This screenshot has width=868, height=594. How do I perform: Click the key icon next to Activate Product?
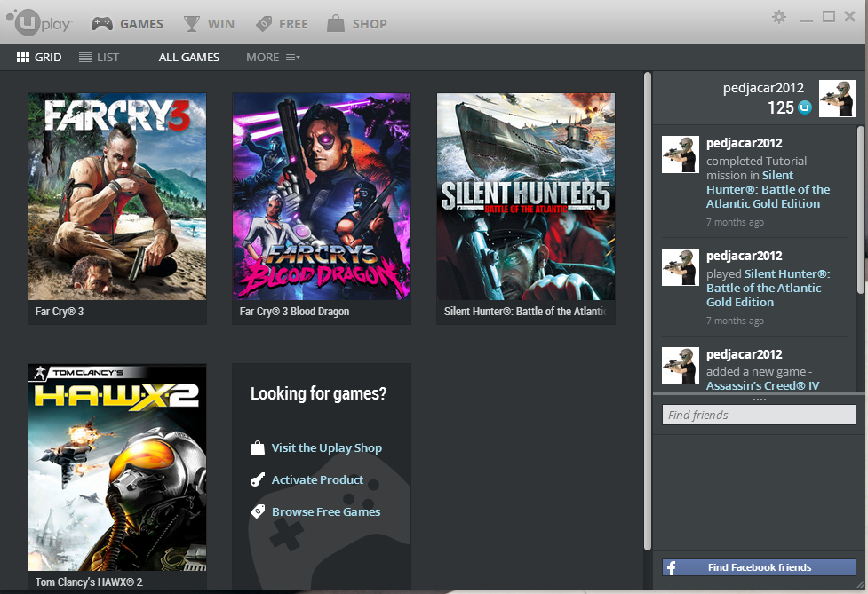258,479
